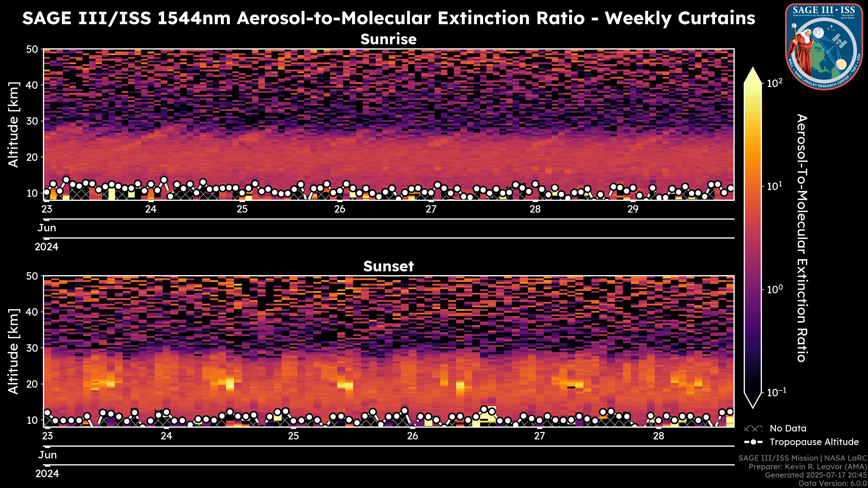Click the Jun label under Sunrise plot
868x488 pixels.
click(47, 228)
